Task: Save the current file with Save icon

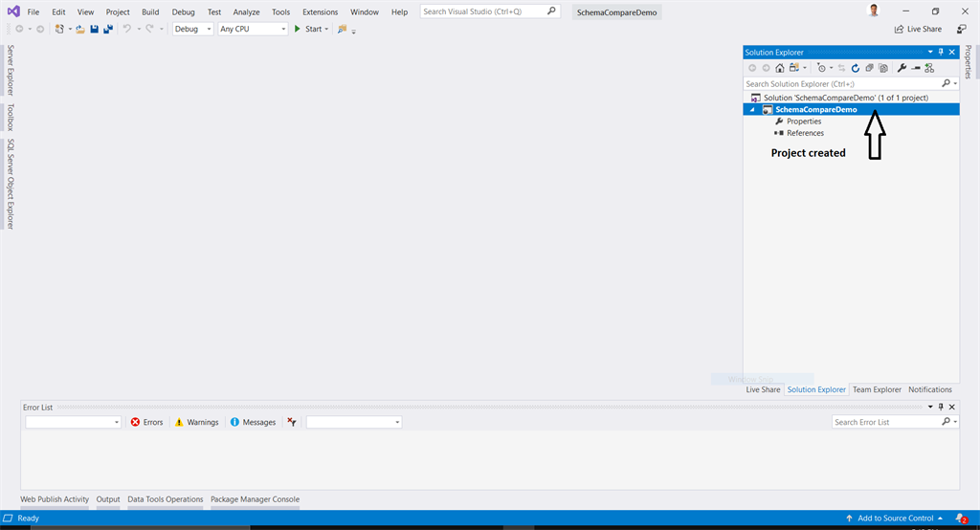Action: pos(95,29)
